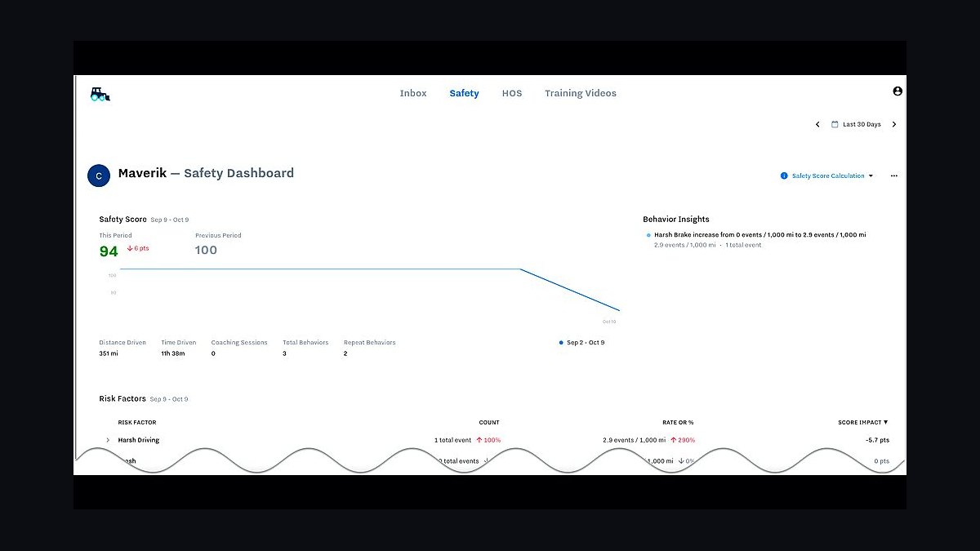980x551 pixels.
Task: Go to previous date range arrow
Action: tap(817, 125)
